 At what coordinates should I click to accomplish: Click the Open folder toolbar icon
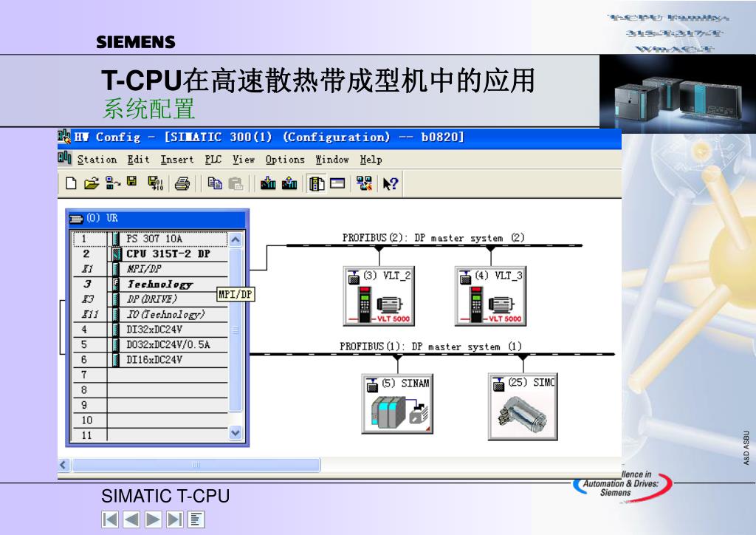coord(92,183)
